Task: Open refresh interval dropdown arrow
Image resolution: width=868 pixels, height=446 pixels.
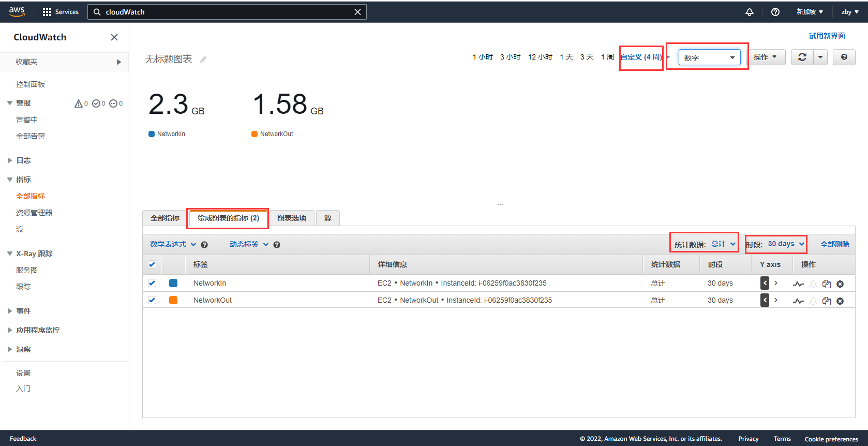Action: pyautogui.click(x=821, y=57)
